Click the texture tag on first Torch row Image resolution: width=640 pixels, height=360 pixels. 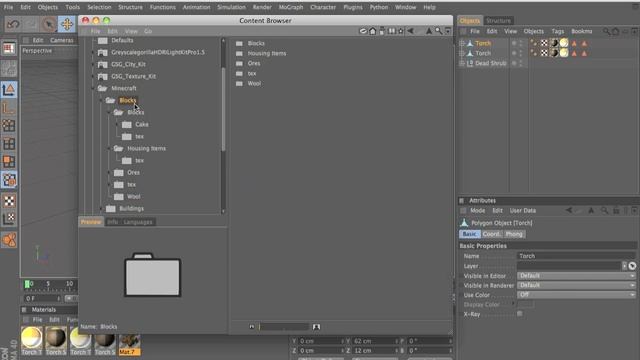click(544, 43)
